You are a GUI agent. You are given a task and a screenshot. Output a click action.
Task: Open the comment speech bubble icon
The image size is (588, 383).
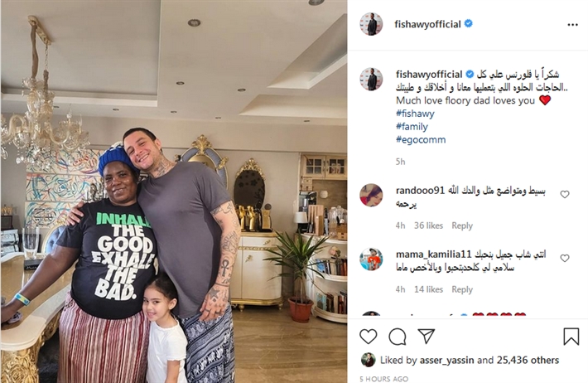click(398, 337)
